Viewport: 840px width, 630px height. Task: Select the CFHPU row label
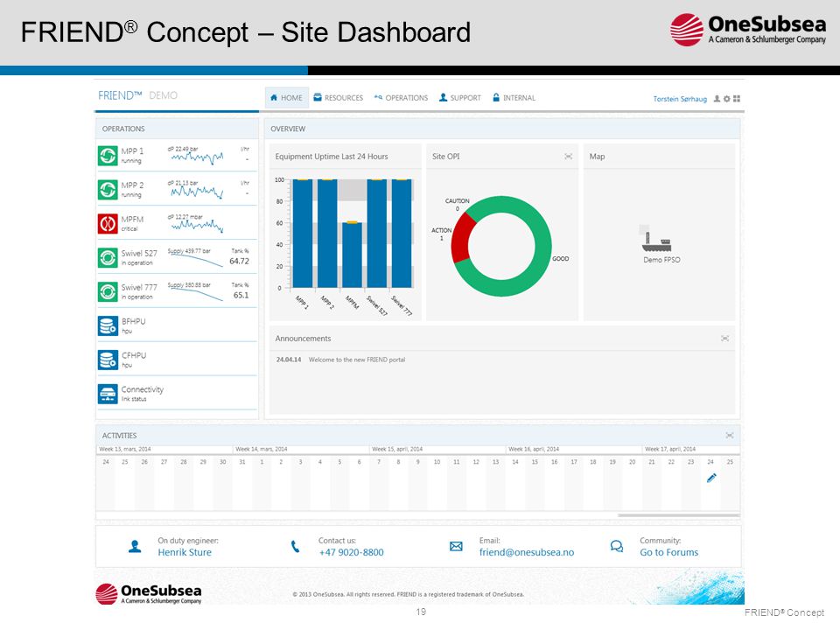point(133,355)
